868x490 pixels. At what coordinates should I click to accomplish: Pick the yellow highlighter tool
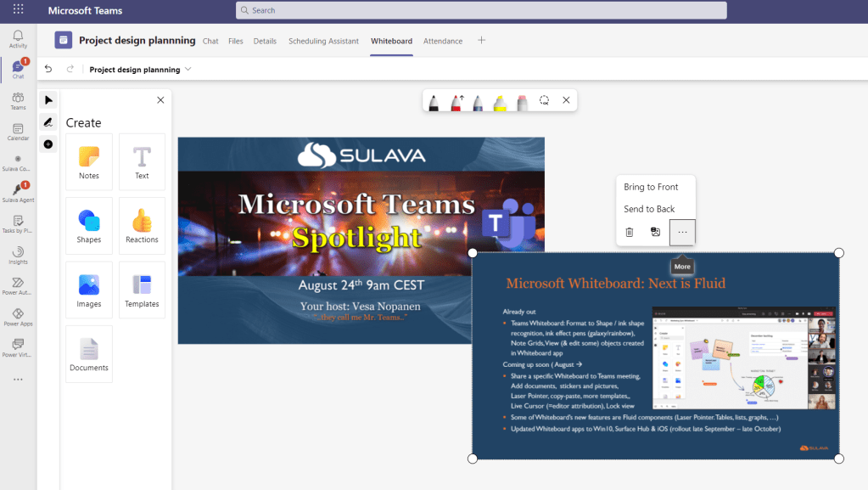click(x=500, y=101)
